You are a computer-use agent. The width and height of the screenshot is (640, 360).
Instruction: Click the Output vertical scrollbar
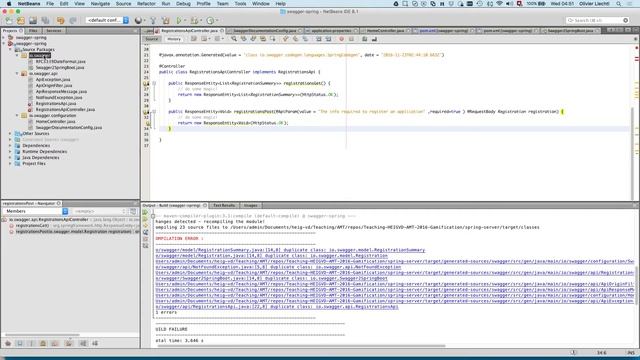636,285
